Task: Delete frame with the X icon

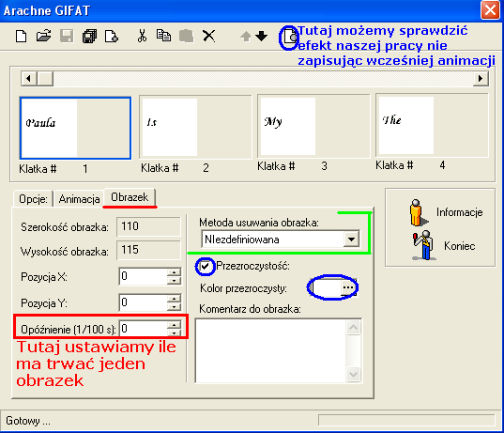Action: pos(209,36)
